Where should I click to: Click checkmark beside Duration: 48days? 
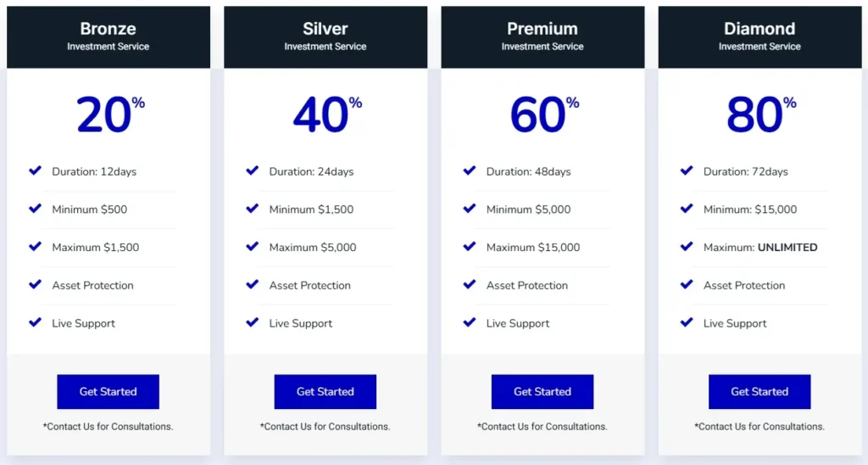(470, 171)
